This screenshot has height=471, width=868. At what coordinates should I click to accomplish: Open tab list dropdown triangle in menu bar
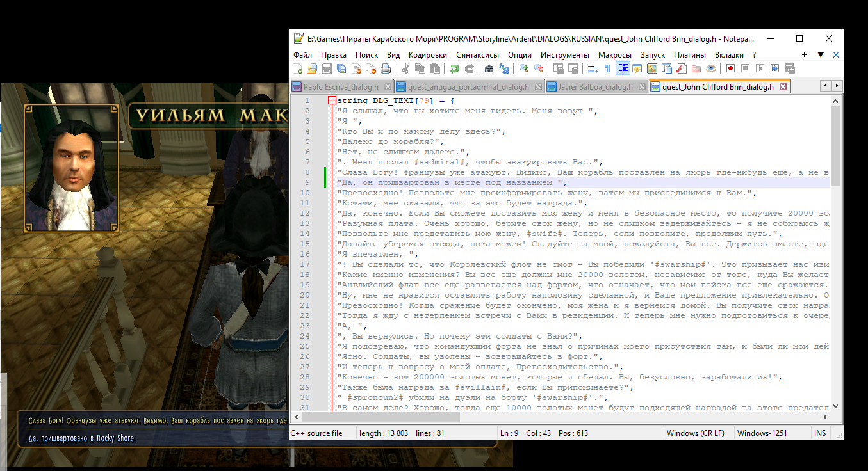821,55
